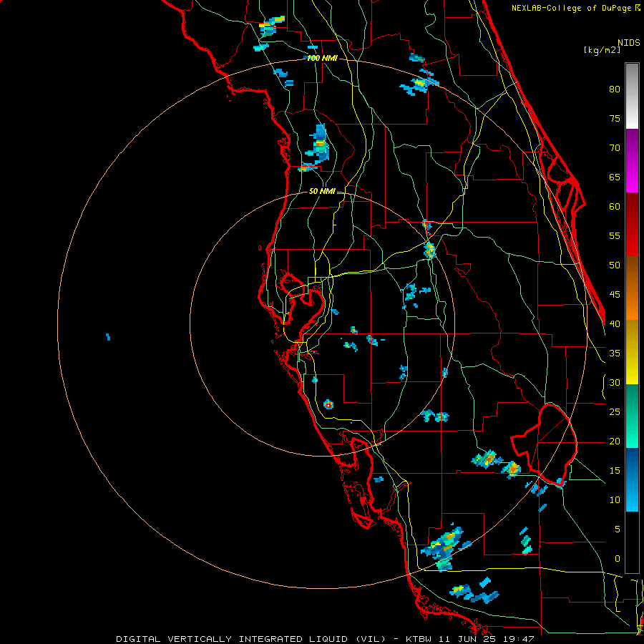Pick the magenta-purple segment of the color scale
Viewport: 644px width, 644px height.
tap(632, 161)
